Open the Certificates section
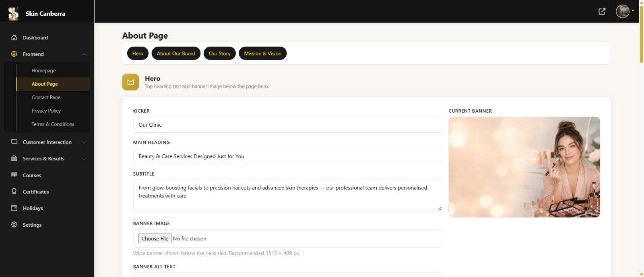Viewport: 644px width, 277px height. tap(36, 192)
